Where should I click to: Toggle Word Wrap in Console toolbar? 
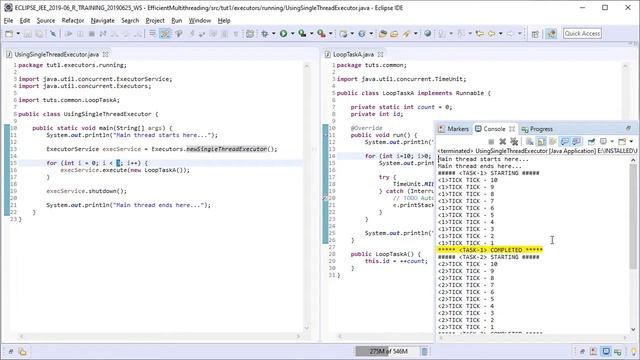[x=553, y=142]
